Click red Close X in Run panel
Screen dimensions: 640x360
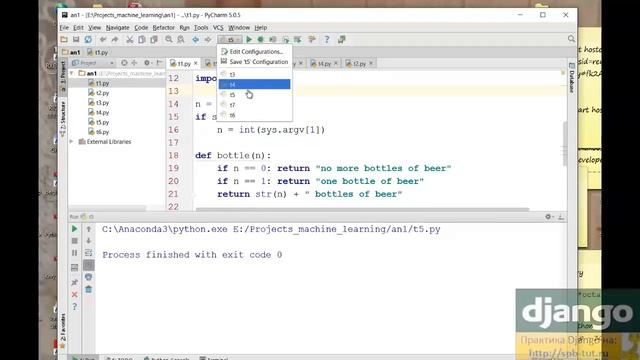[x=75, y=294]
